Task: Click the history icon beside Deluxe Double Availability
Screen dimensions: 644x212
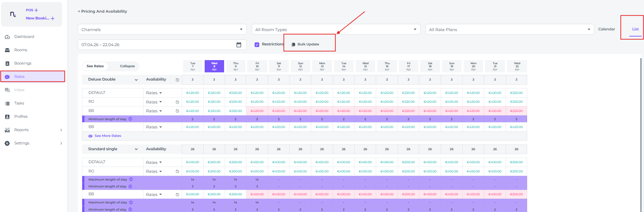Action: pos(177,80)
